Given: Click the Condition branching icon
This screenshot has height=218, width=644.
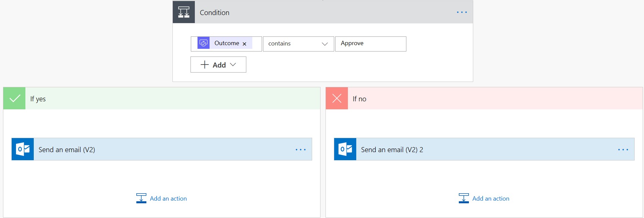Looking at the screenshot, I should [183, 12].
